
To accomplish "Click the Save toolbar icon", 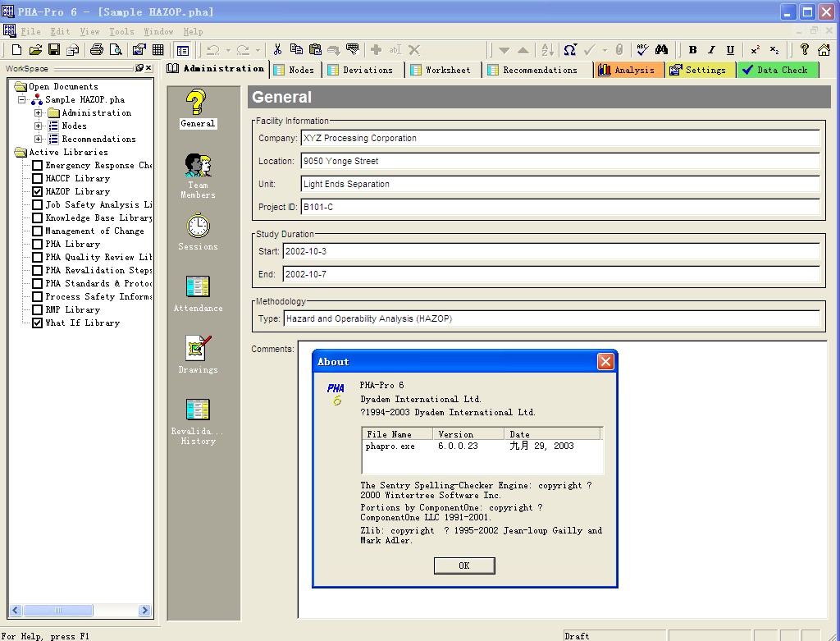I will tap(54, 50).
